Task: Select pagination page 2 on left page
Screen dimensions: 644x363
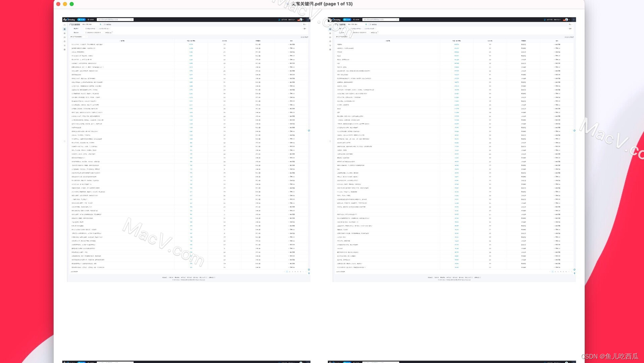Action: pos(290,272)
